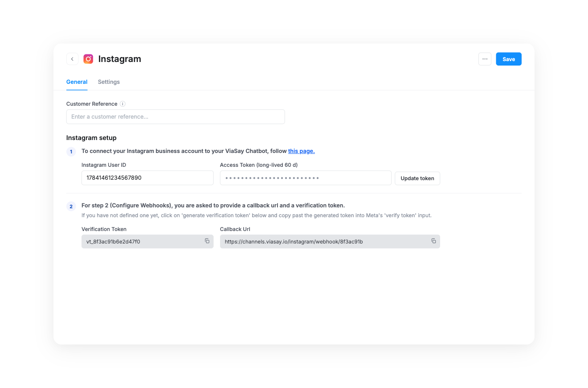Copy the Verification Token value

(207, 241)
